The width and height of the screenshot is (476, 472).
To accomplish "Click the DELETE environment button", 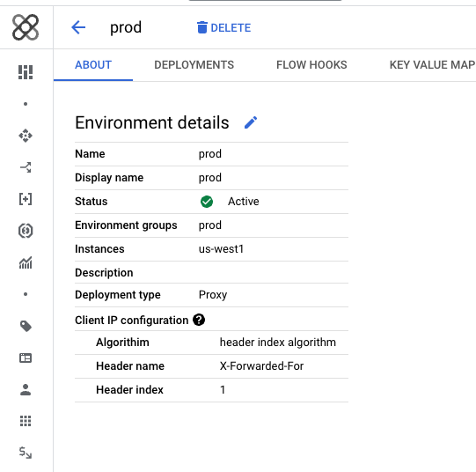I will 223,27.
